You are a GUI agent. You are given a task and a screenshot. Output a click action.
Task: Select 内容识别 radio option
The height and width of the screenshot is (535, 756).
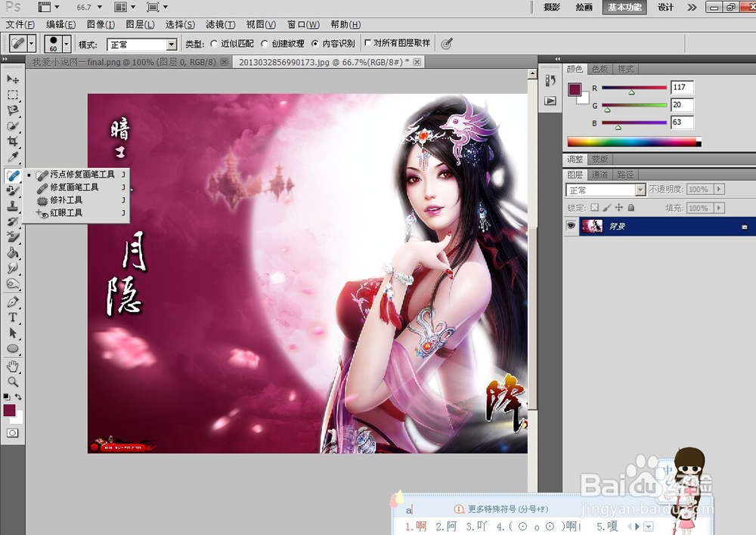click(314, 44)
